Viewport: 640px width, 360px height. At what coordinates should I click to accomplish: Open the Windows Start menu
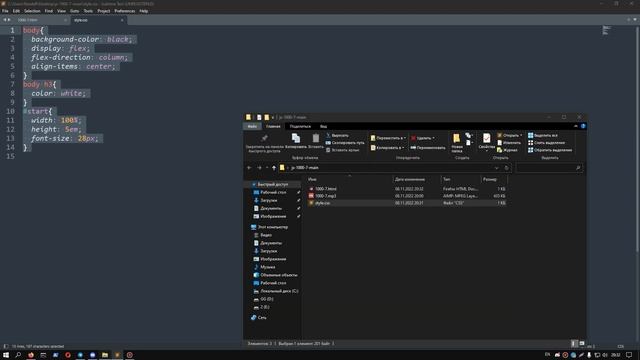pyautogui.click(x=6, y=355)
